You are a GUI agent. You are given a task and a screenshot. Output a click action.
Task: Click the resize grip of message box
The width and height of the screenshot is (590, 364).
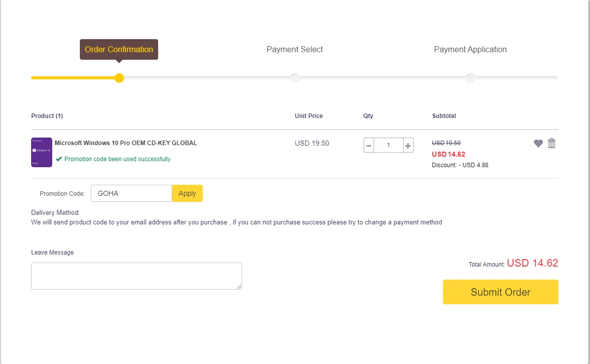coord(239,287)
